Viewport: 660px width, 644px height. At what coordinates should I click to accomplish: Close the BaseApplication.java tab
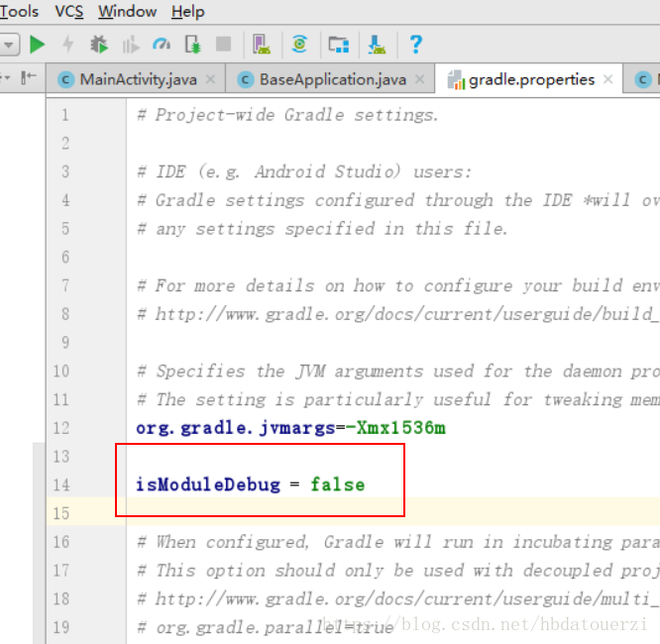(419, 79)
